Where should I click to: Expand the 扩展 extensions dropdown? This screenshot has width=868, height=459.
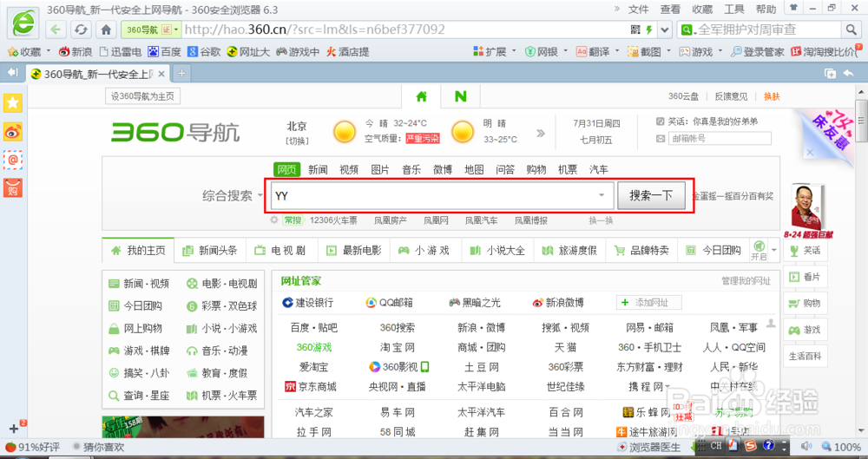514,51
